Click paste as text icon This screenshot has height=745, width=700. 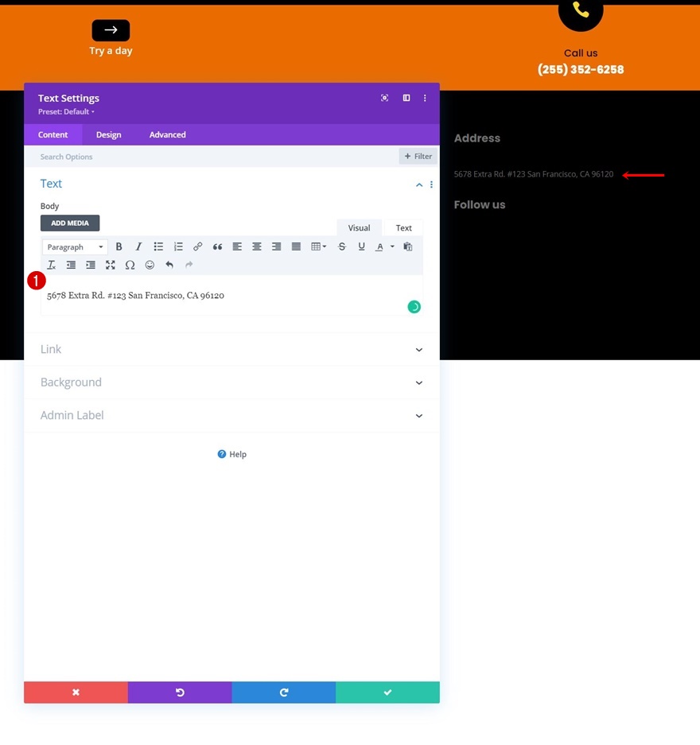[x=408, y=246]
